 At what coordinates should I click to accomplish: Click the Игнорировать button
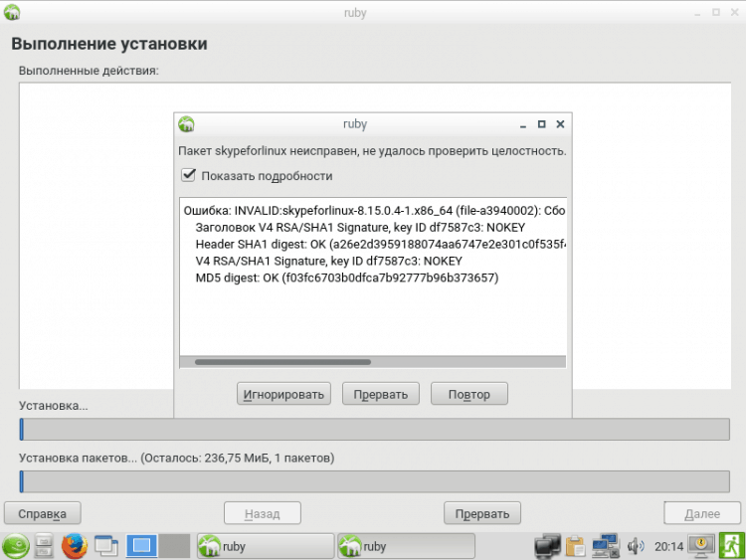pyautogui.click(x=284, y=394)
